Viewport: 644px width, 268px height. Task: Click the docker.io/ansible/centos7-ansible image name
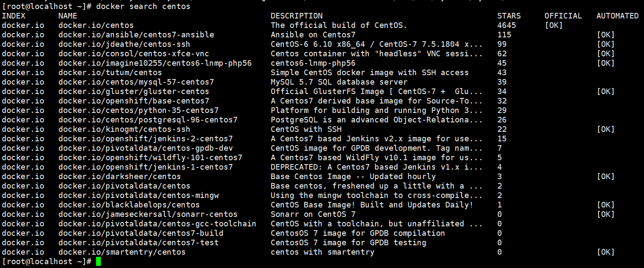(136, 35)
